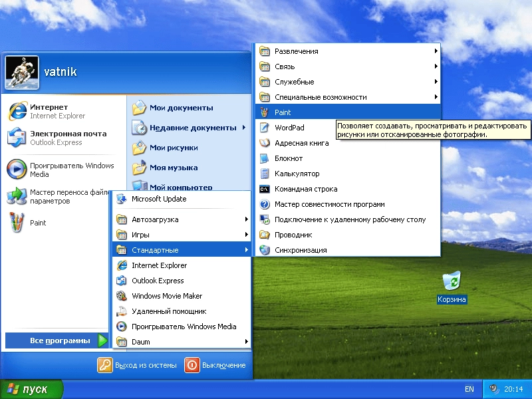Open the Развлечения folder entry
This screenshot has width=532, height=399.
(x=348, y=51)
